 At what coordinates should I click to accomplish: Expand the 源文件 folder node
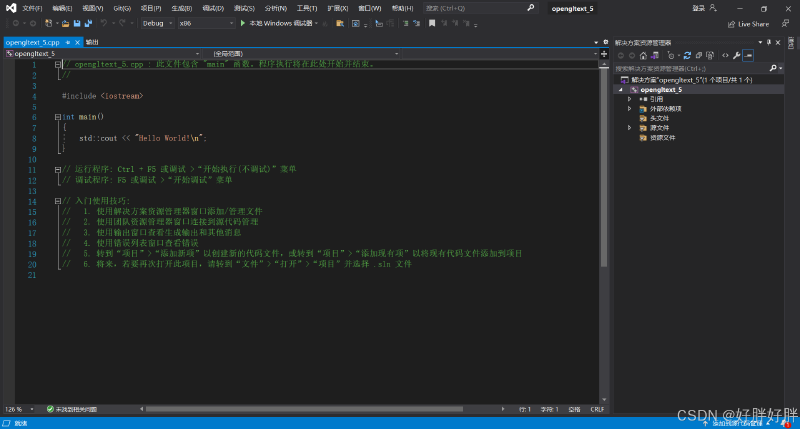630,128
